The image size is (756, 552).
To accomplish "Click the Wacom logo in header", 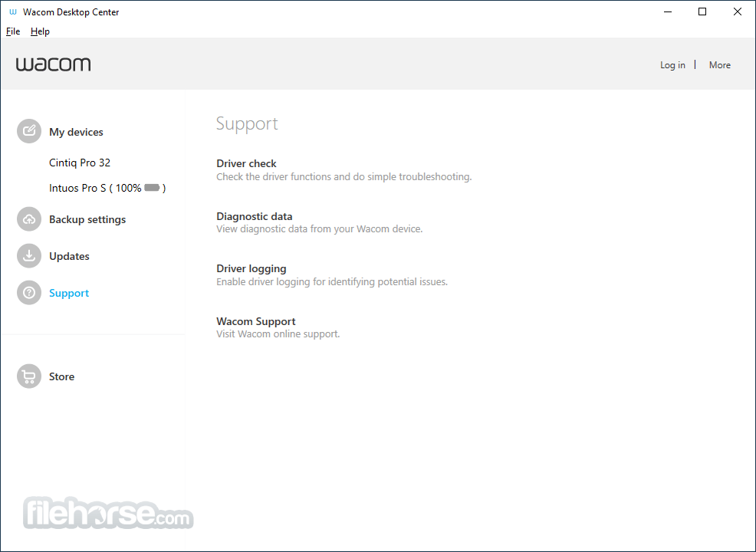I will click(x=53, y=64).
